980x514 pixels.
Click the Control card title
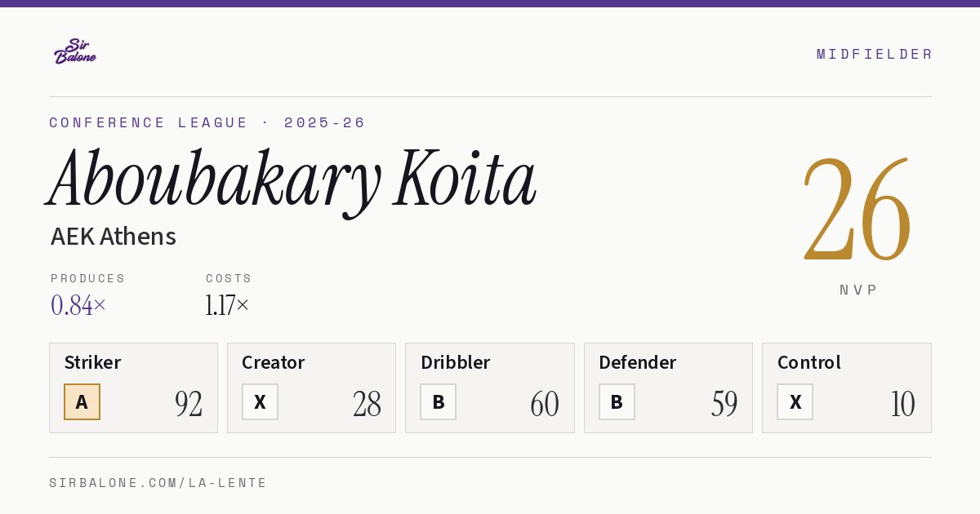point(808,362)
